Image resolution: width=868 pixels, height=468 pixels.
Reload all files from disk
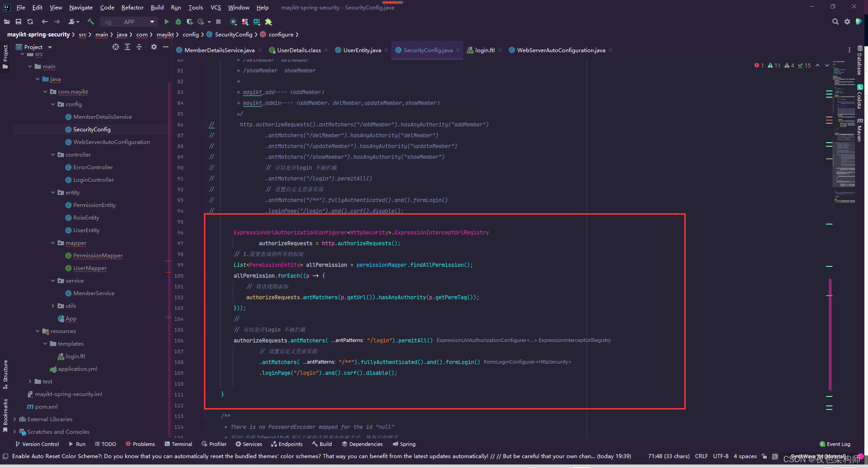(x=30, y=22)
